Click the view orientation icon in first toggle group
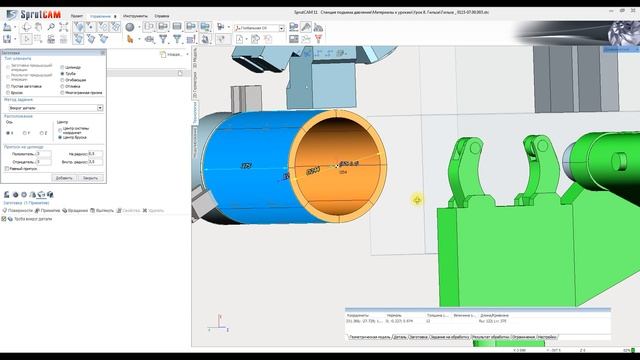 point(79,27)
